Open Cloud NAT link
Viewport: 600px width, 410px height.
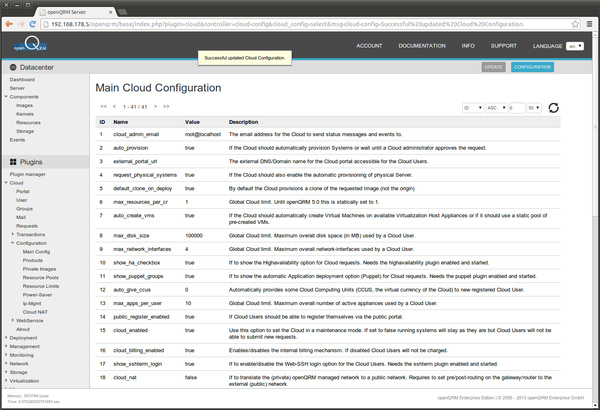(35, 312)
